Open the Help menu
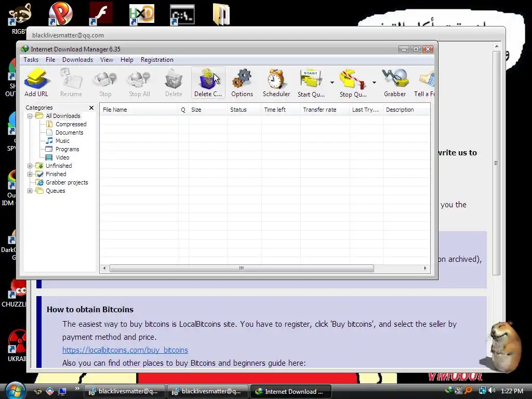Screen dimensions: 532x399 pyautogui.click(x=127, y=60)
